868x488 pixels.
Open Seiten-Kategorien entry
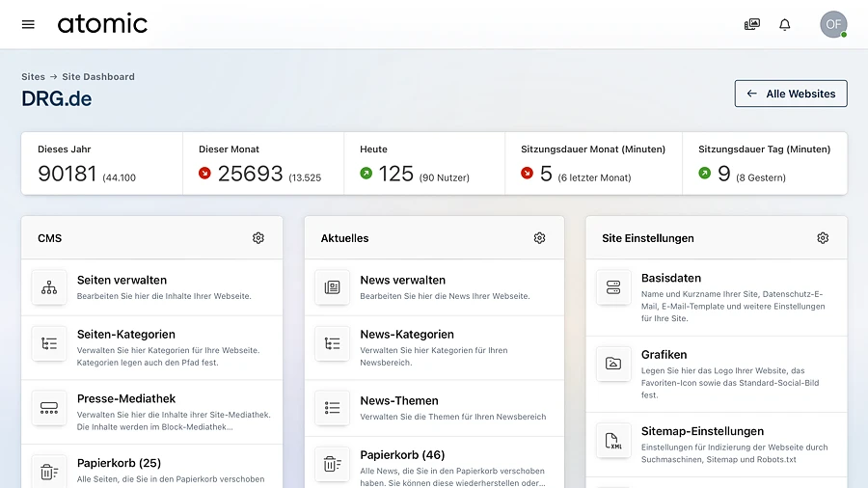click(x=125, y=335)
